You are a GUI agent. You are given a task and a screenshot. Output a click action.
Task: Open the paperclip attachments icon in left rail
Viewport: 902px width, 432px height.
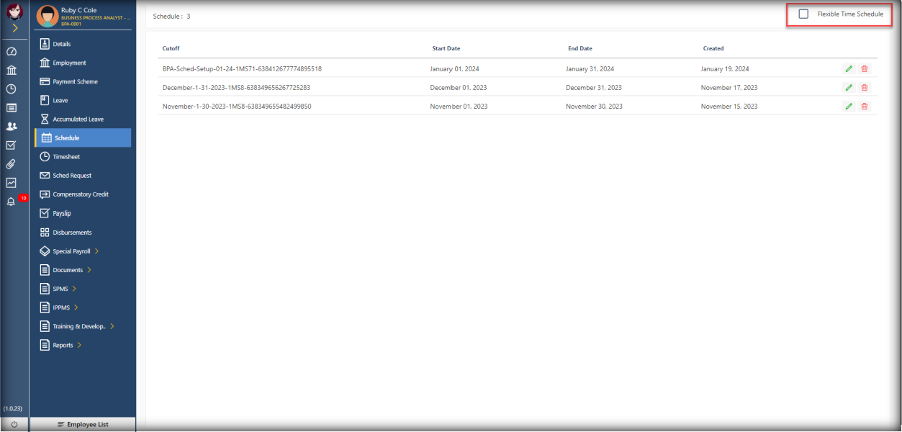[11, 163]
